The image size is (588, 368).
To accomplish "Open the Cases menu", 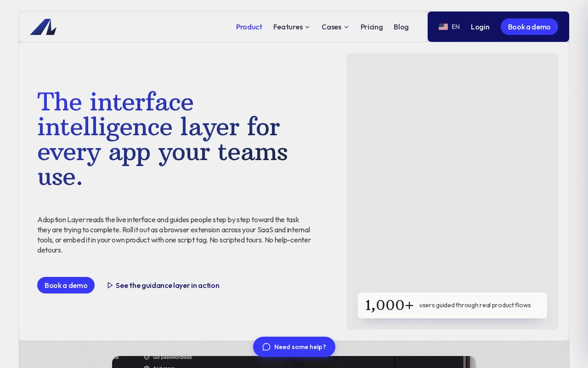I will [335, 27].
